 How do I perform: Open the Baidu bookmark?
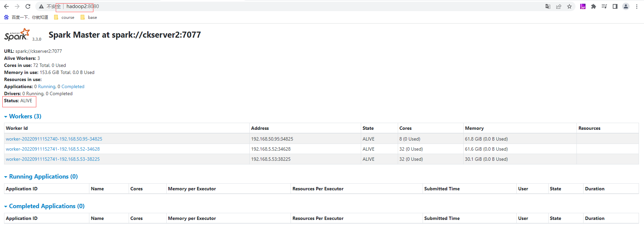[26, 17]
